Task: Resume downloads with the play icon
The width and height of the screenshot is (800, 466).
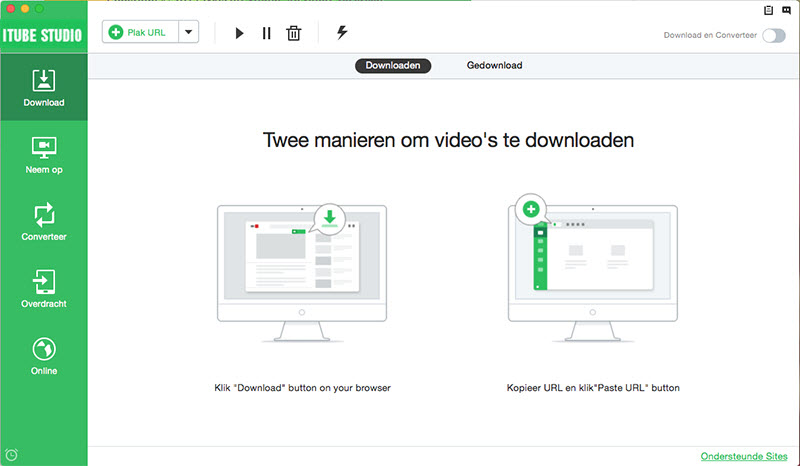Action: (239, 33)
